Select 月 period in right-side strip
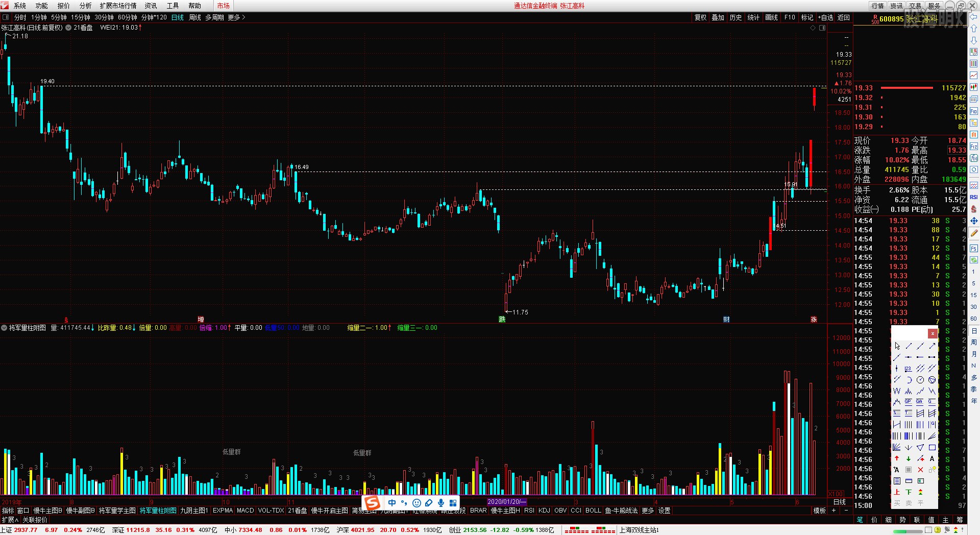 pos(974,354)
